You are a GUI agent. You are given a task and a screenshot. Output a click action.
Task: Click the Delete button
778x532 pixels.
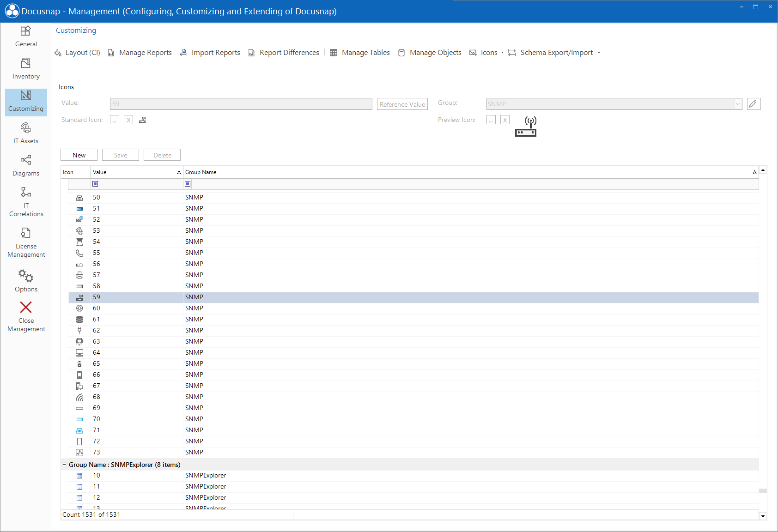coord(162,155)
